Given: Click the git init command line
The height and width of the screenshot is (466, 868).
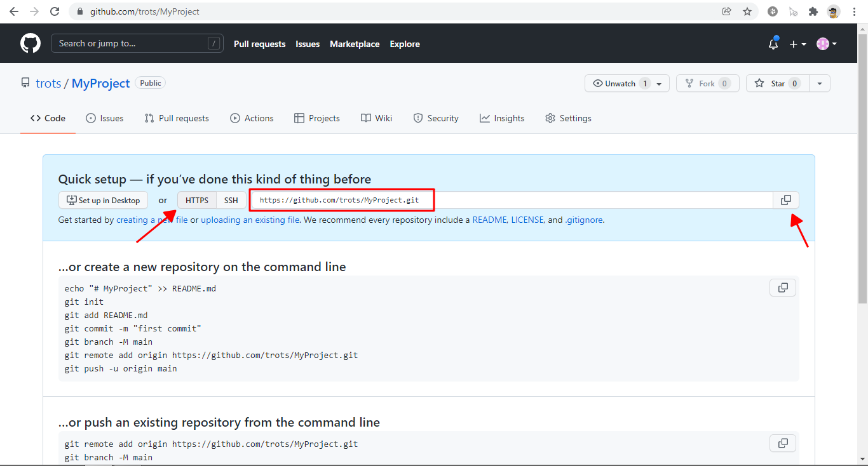Looking at the screenshot, I should [84, 302].
